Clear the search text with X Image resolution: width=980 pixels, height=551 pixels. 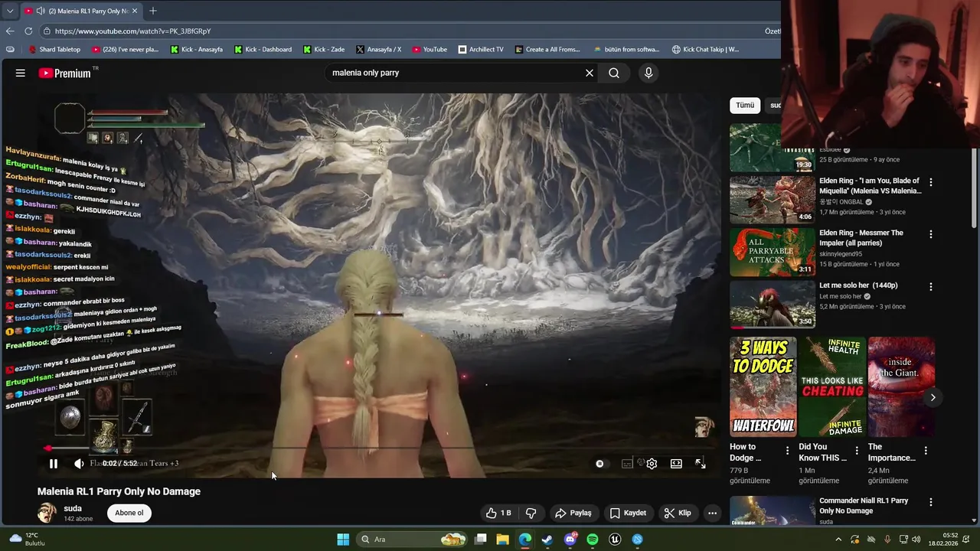(x=590, y=73)
